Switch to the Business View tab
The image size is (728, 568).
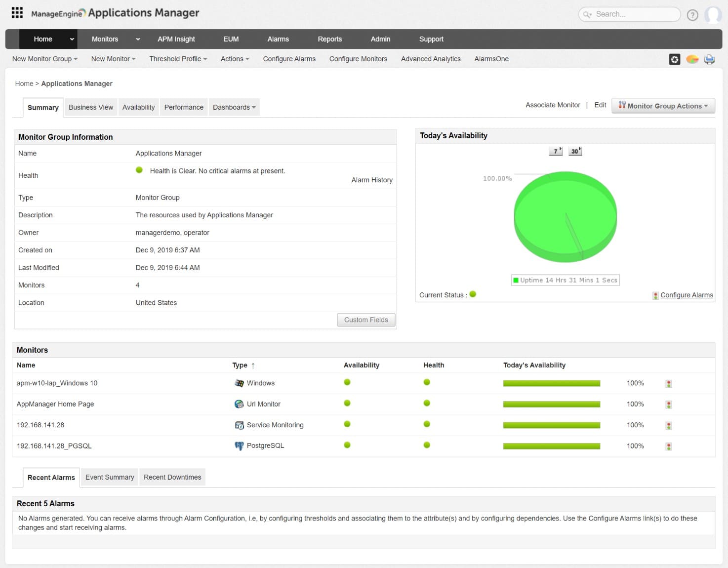click(91, 107)
